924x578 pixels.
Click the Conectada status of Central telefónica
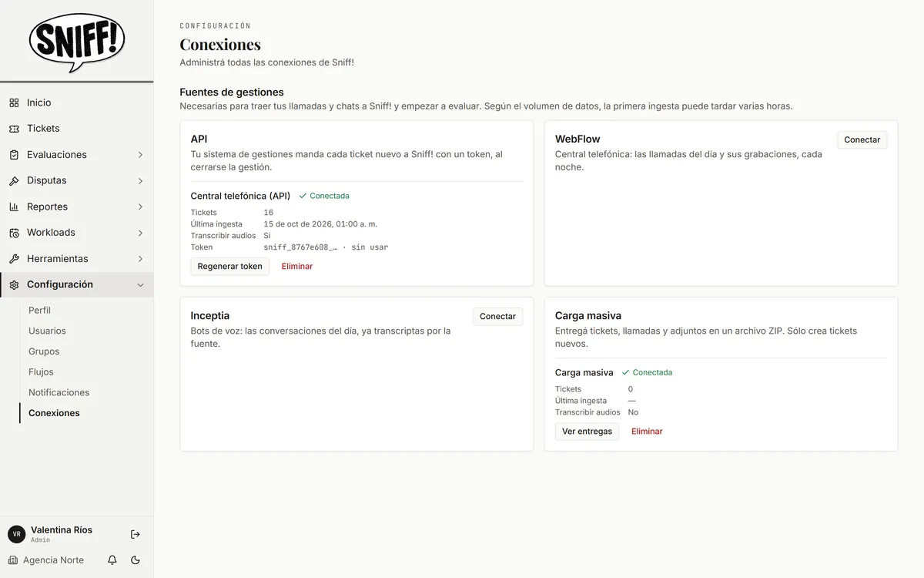tap(324, 196)
